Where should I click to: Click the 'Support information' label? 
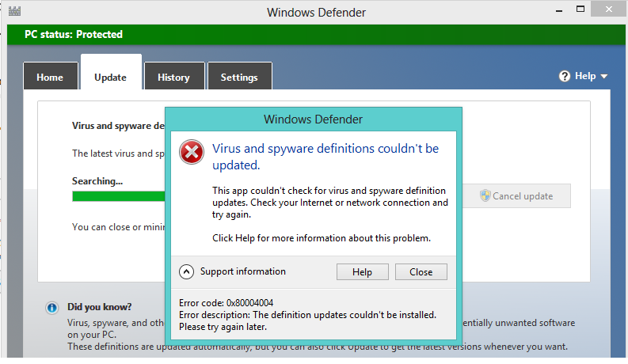242,271
